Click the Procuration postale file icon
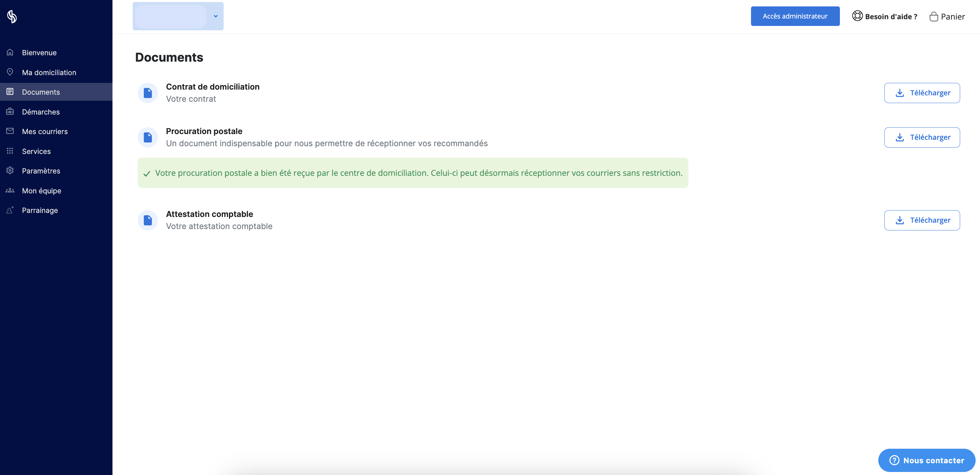980x475 pixels. (148, 137)
